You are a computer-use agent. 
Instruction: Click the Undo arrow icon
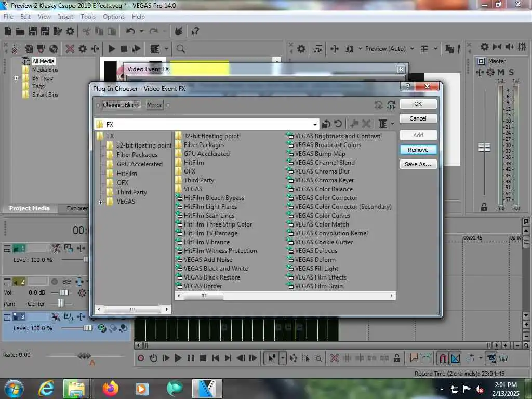click(x=130, y=32)
